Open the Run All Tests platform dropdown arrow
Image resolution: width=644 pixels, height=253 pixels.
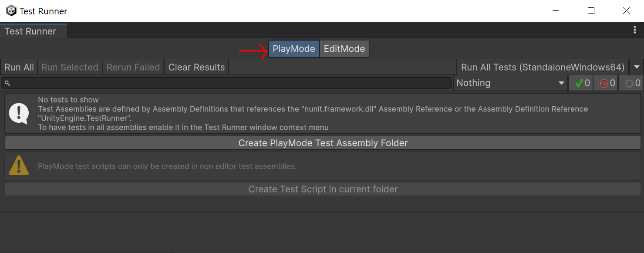[637, 67]
